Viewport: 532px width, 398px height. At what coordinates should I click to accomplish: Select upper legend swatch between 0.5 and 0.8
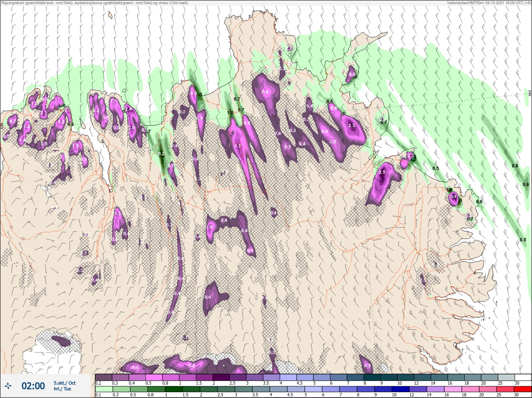coord(154,377)
